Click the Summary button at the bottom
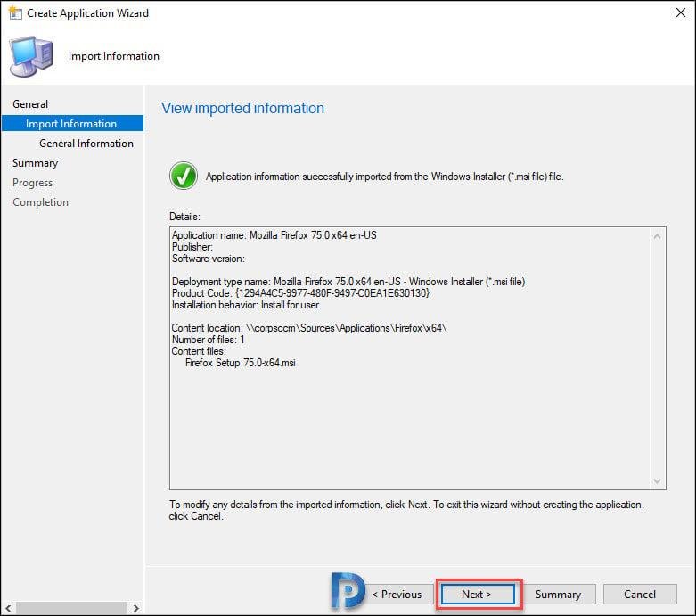The height and width of the screenshot is (616, 696). [558, 595]
